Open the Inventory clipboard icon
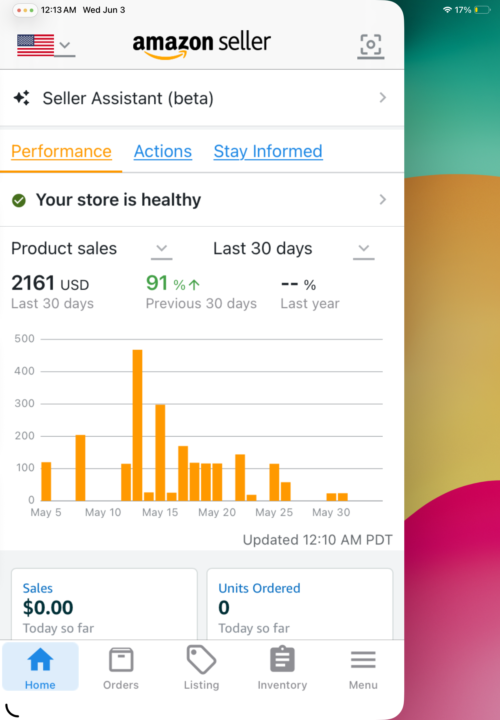 (282, 659)
